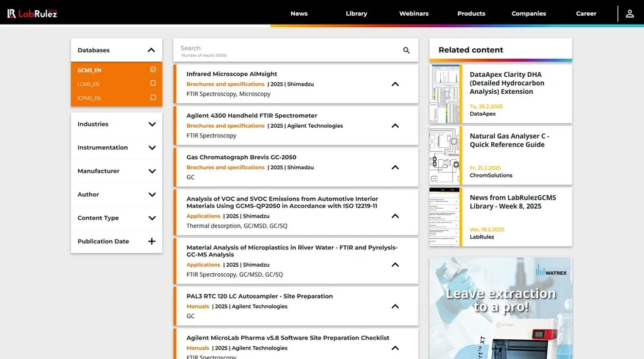Expand the Manufacturer filter
644x359 pixels.
152,171
